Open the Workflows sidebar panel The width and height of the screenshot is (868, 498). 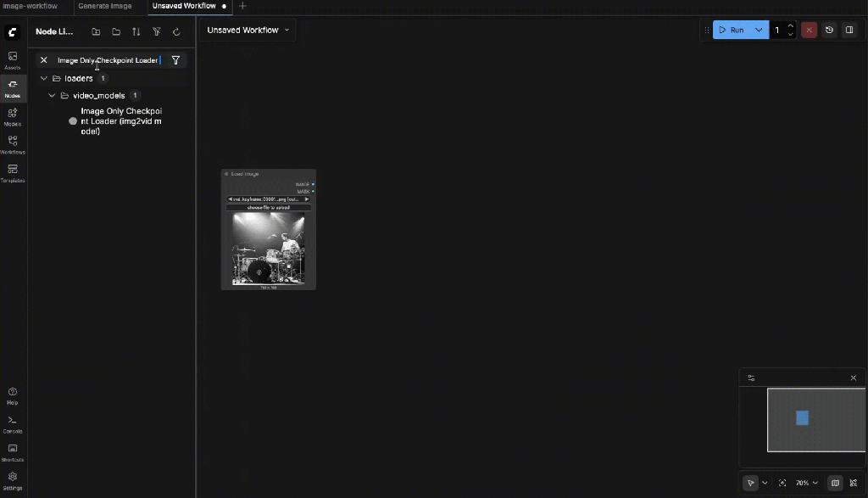pyautogui.click(x=13, y=144)
